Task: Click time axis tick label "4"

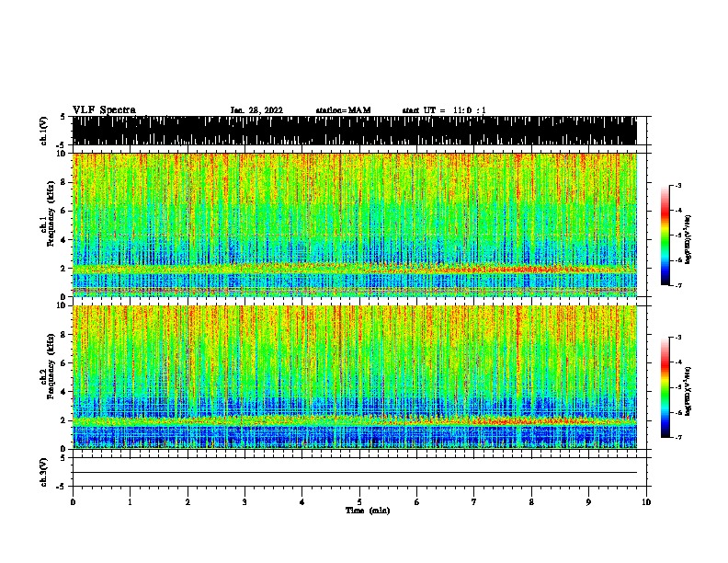Action: (302, 501)
